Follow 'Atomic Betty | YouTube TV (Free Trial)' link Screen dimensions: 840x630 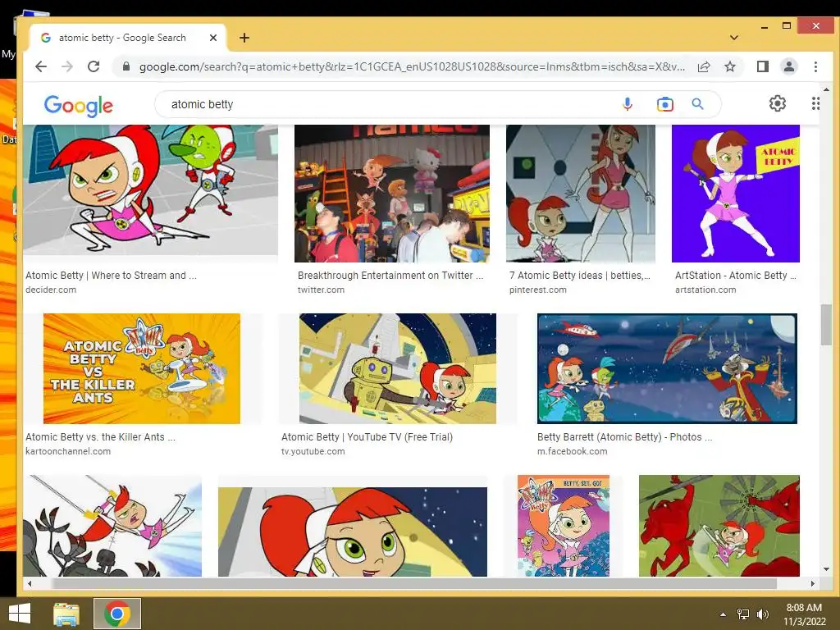367,437
